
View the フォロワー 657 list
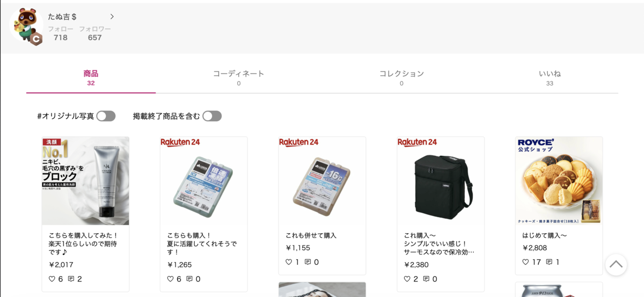(x=95, y=33)
